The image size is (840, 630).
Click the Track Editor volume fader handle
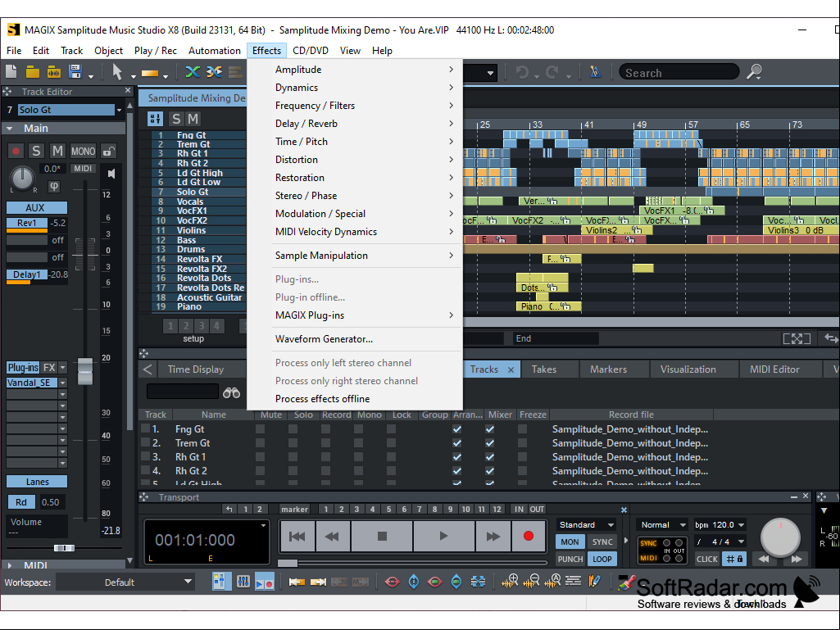tap(85, 371)
